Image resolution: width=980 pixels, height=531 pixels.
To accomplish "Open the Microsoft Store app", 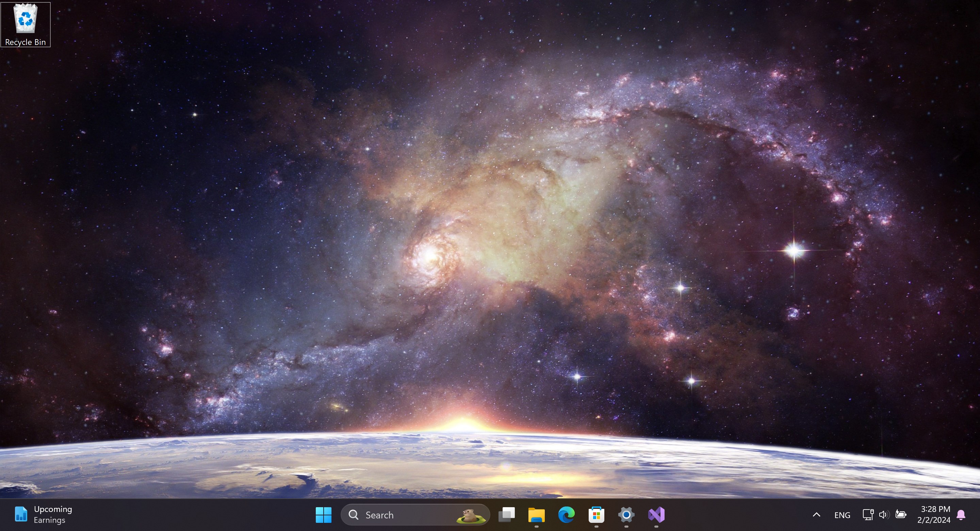I will (x=596, y=515).
